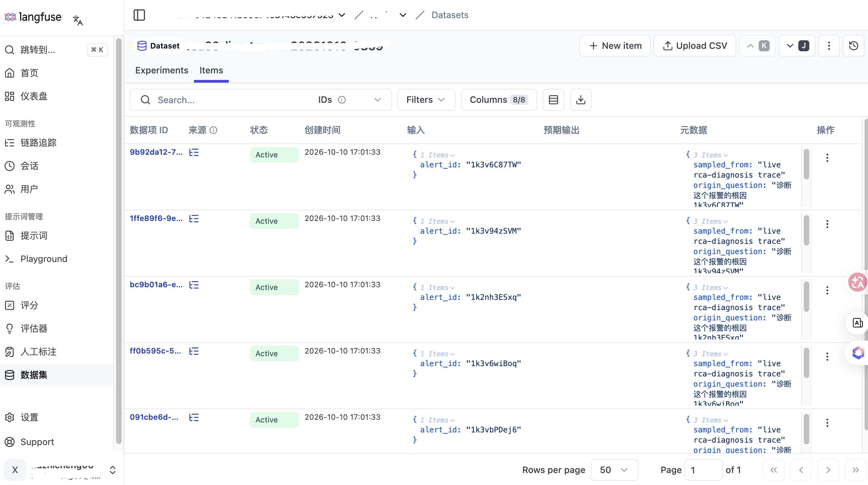868x485 pixels.
Task: Expand the project breadcrumb dropdown chevron
Action: point(403,15)
